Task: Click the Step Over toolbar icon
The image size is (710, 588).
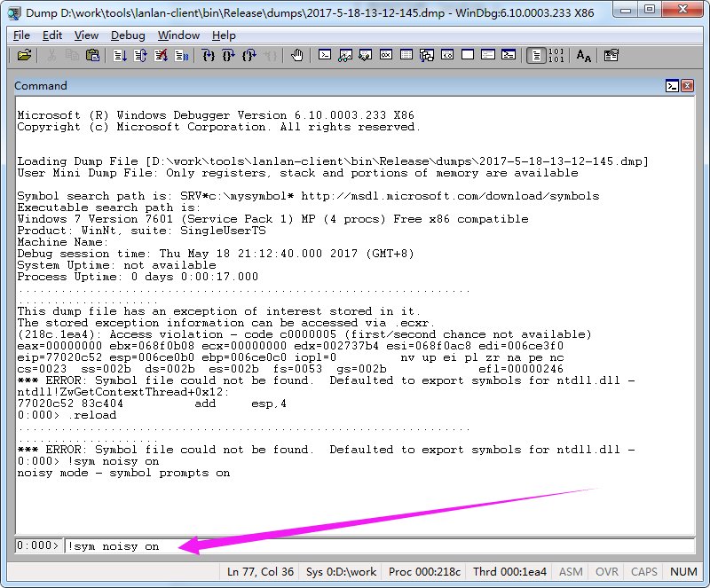Action: click(x=229, y=56)
